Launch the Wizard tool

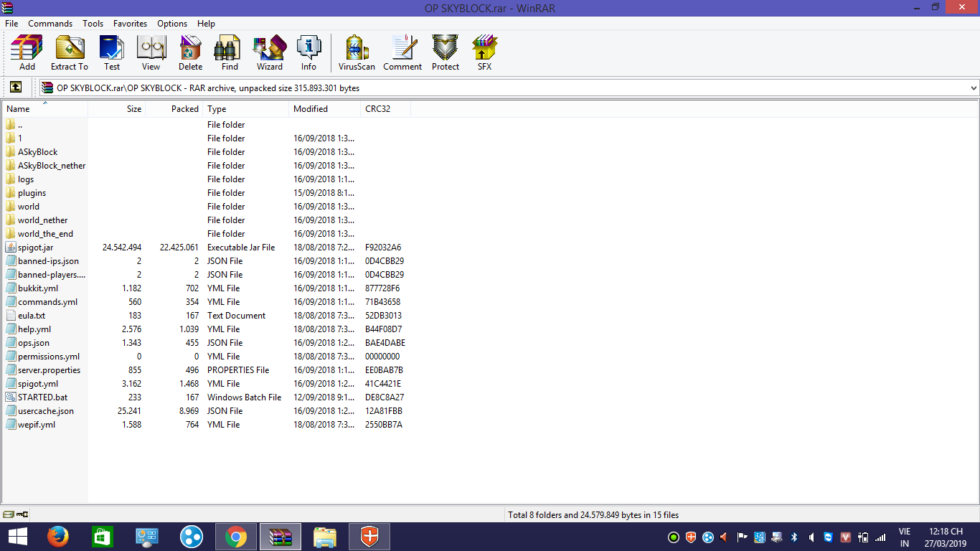pyautogui.click(x=270, y=53)
